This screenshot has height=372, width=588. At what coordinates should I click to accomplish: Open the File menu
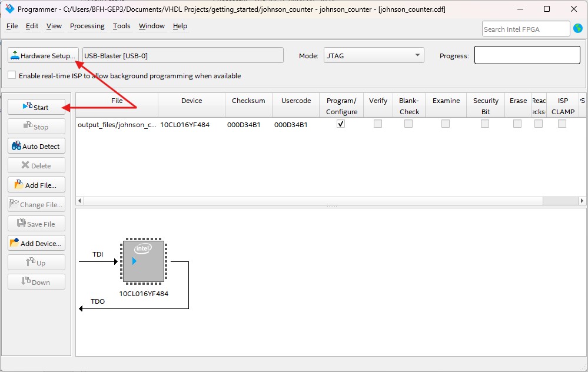[x=12, y=26]
